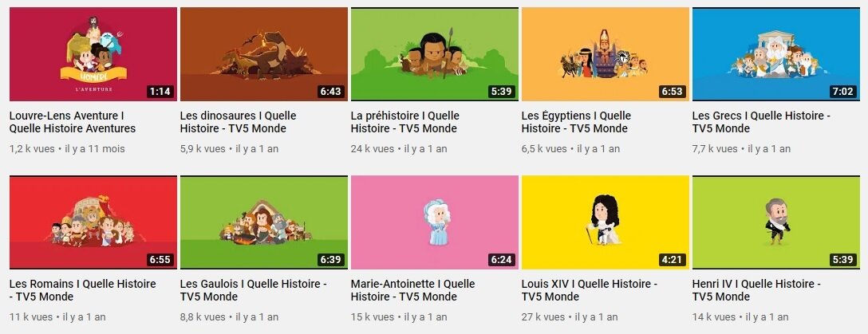Open the Les Romains video thumbnail
Screen dimensions: 868x334
coord(93,222)
